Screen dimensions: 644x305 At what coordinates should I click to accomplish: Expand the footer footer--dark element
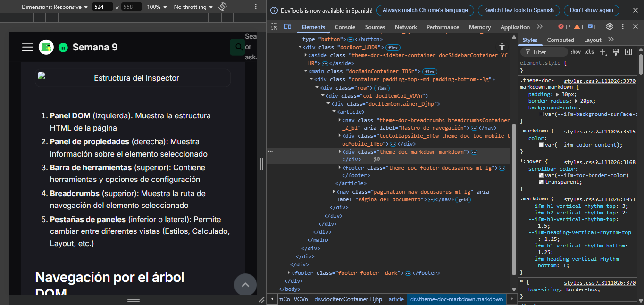(289, 272)
